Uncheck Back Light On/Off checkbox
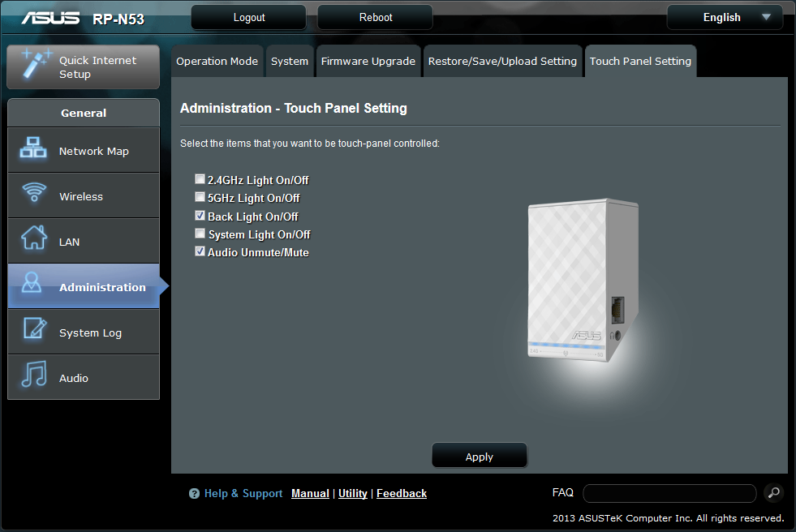 (200, 217)
